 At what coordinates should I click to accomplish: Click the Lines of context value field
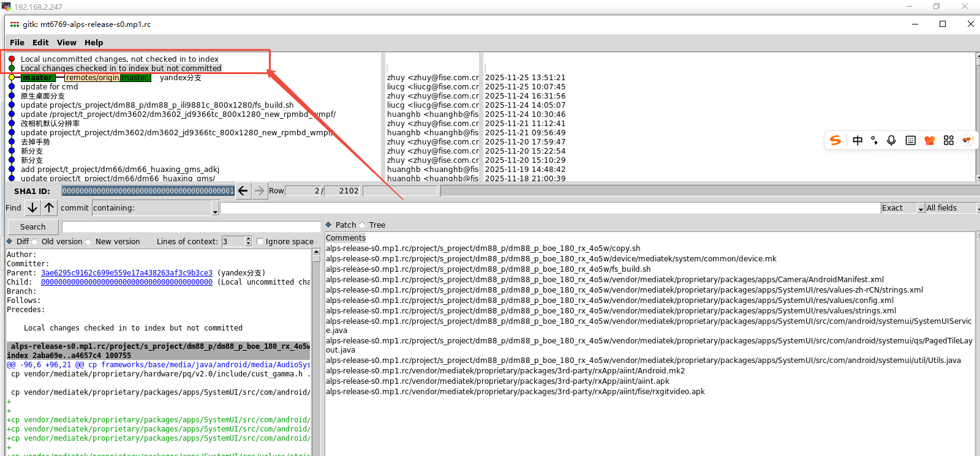pos(233,241)
